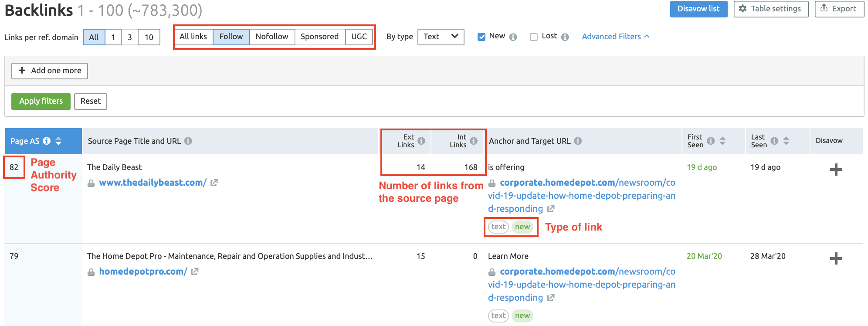This screenshot has height=326, width=868.
Task: Switch to Follow links filter
Action: point(231,37)
